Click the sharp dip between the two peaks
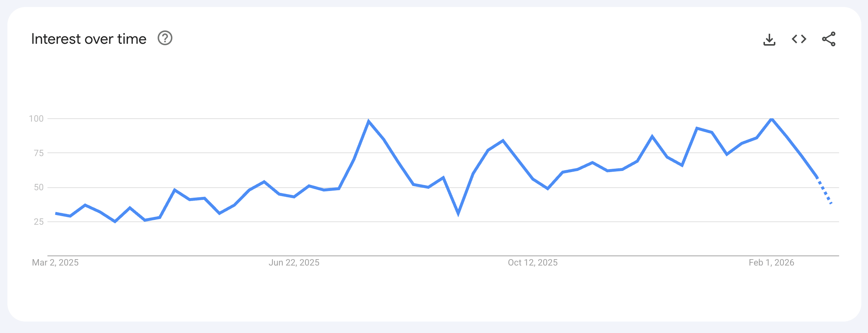Image resolution: width=868 pixels, height=333 pixels. pyautogui.click(x=458, y=213)
